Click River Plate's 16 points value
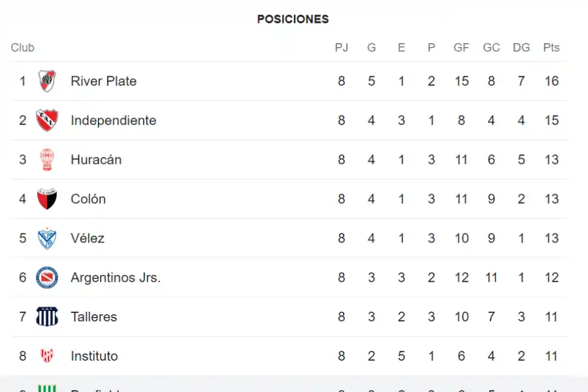This screenshot has width=588, height=392. tap(551, 81)
